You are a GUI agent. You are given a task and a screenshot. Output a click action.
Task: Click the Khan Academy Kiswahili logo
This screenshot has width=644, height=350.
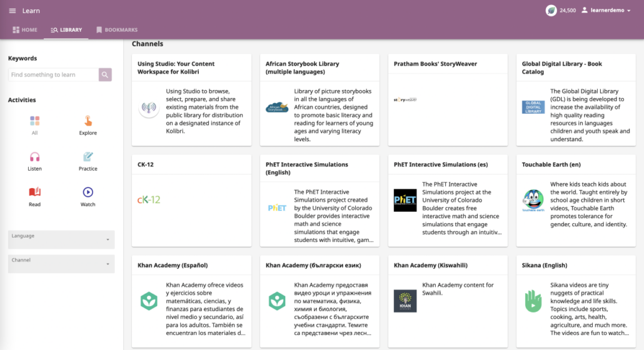tap(405, 301)
